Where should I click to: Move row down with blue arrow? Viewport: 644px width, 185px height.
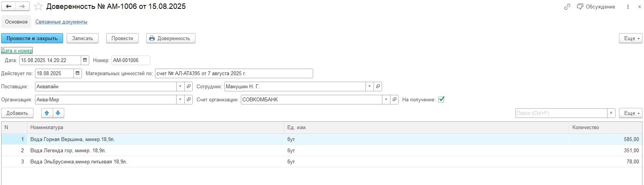[58, 113]
